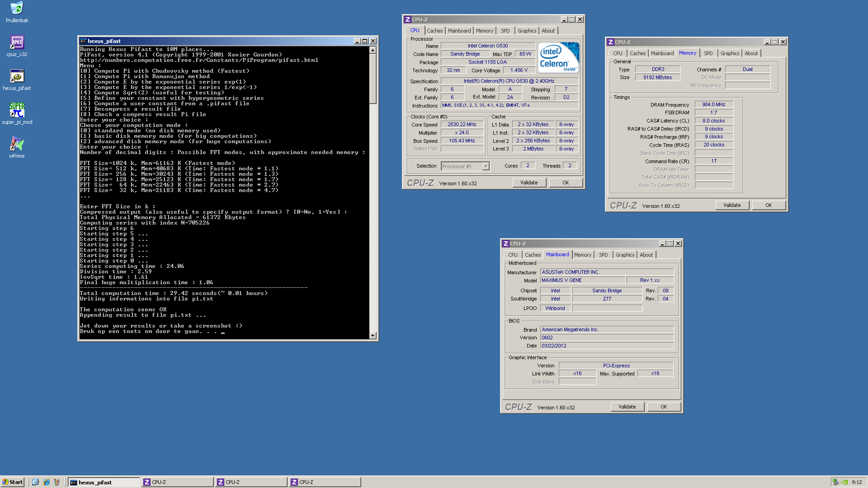Click console scrollbar up arrow

point(373,50)
